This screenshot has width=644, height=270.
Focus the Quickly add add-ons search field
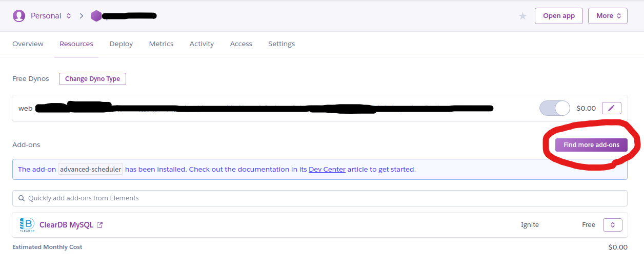click(x=319, y=198)
